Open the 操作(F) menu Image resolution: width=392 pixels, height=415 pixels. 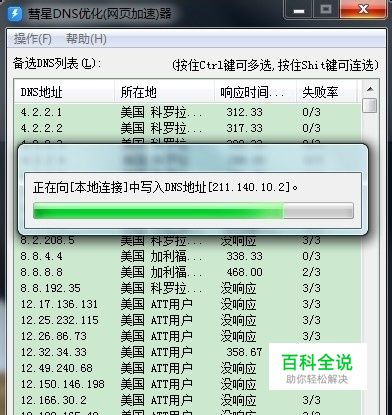(x=33, y=39)
